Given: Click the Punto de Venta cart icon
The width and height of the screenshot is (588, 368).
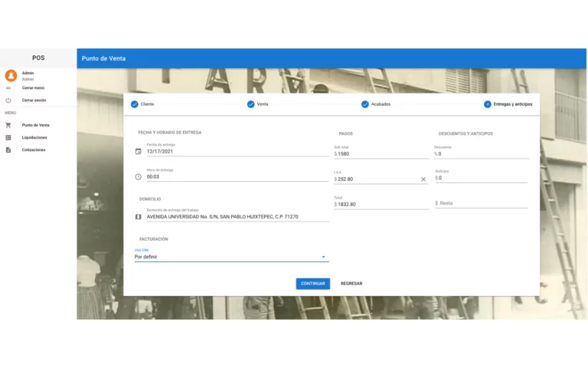Looking at the screenshot, I should pos(8,125).
